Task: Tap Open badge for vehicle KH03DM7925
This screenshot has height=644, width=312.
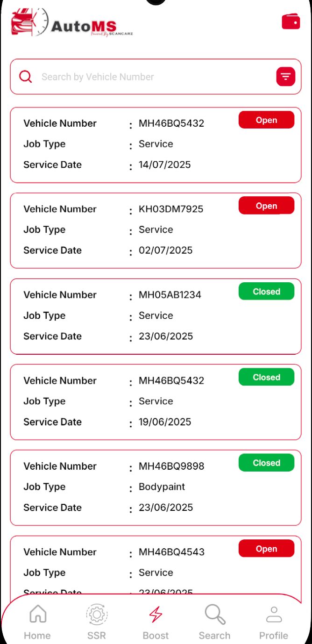Action: click(x=266, y=206)
